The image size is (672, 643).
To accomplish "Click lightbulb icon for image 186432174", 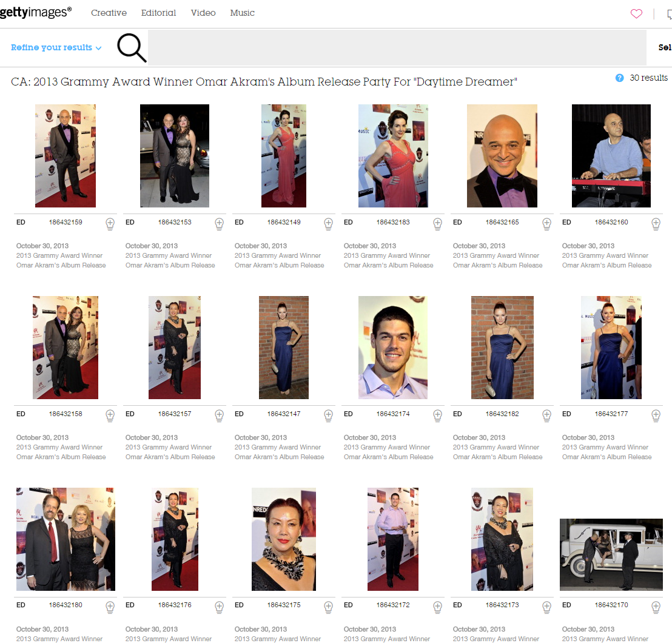I will [x=437, y=415].
